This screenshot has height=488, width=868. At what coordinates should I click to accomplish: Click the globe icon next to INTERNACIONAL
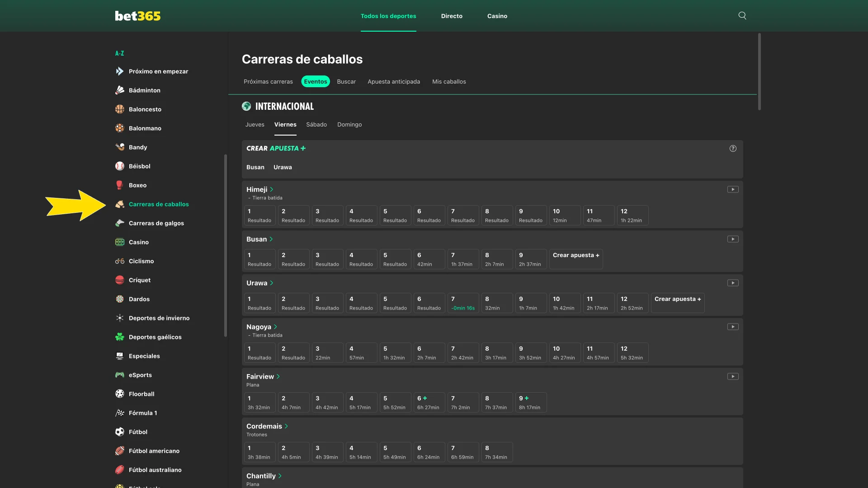(246, 106)
